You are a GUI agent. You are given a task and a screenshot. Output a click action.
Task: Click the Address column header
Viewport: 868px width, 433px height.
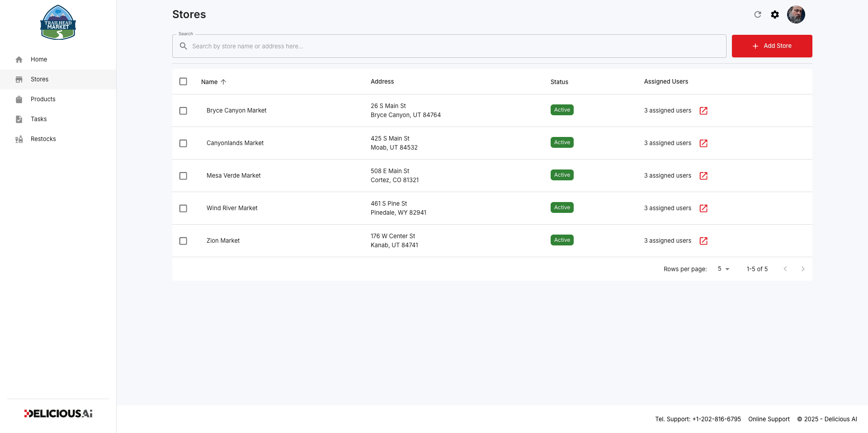point(382,81)
